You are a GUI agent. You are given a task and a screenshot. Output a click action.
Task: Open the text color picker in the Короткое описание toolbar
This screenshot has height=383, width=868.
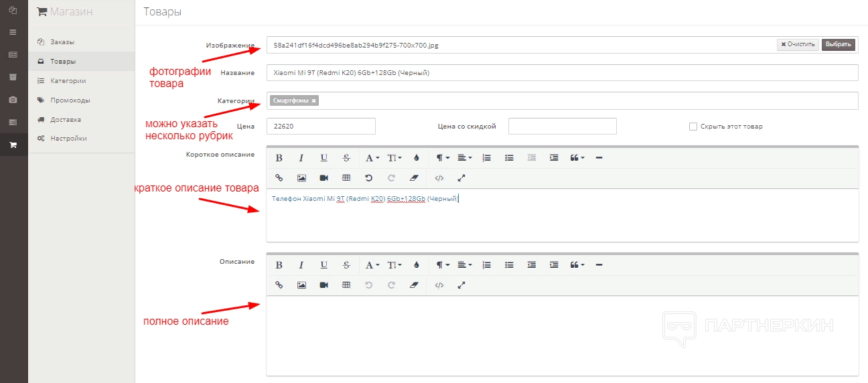[x=416, y=158]
